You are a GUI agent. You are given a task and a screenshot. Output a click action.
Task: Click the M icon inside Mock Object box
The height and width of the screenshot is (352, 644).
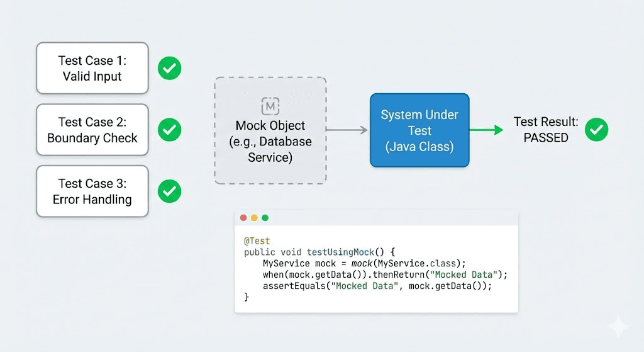(270, 106)
